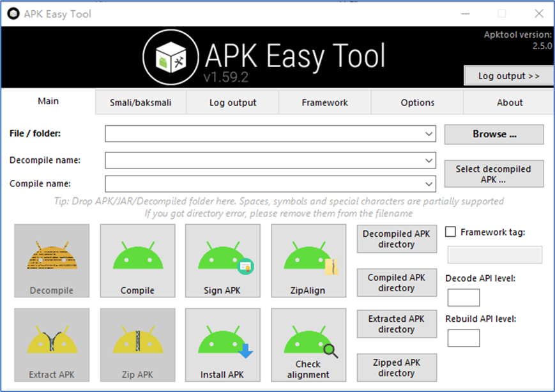Focus the Rebuild API level field

point(464,338)
